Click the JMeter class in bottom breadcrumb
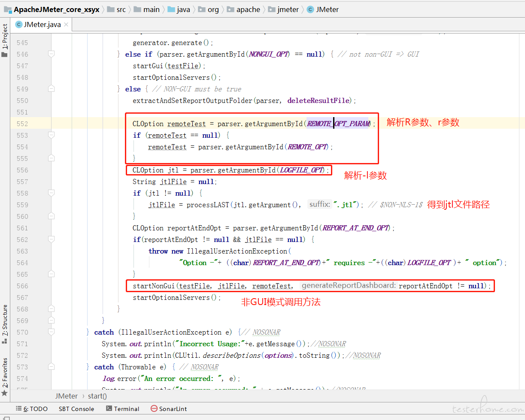Screen dimensions: 525x420 point(67,396)
